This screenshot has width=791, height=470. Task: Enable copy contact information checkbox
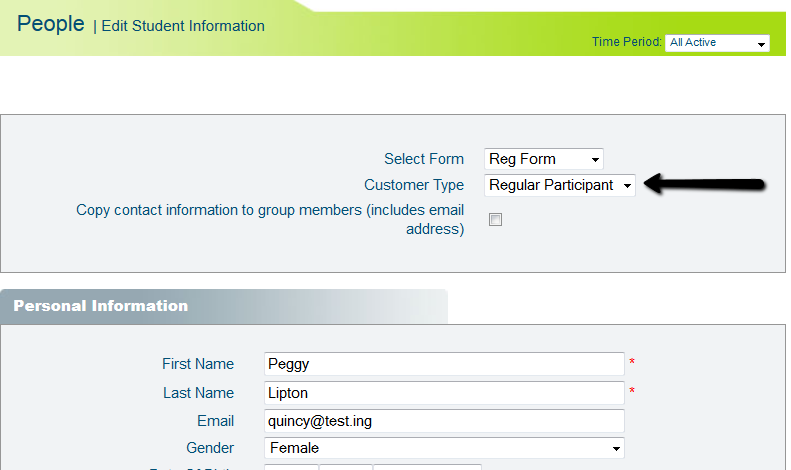click(495, 220)
